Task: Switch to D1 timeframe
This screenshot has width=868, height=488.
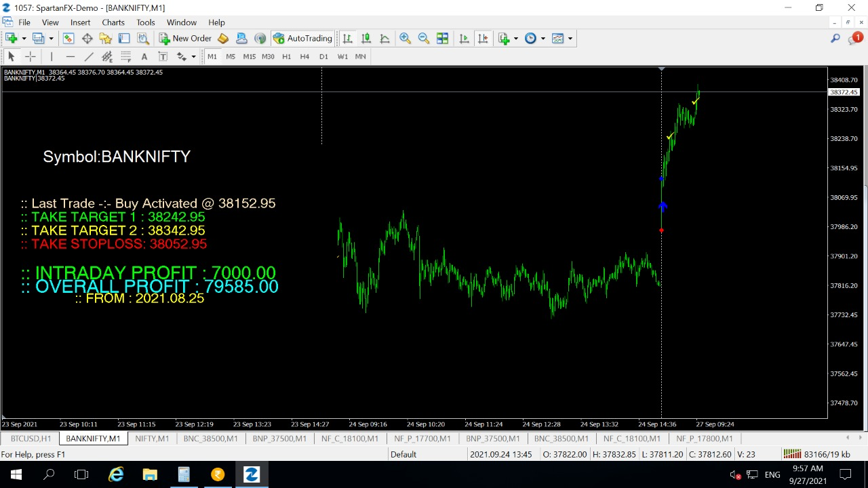Action: click(323, 56)
